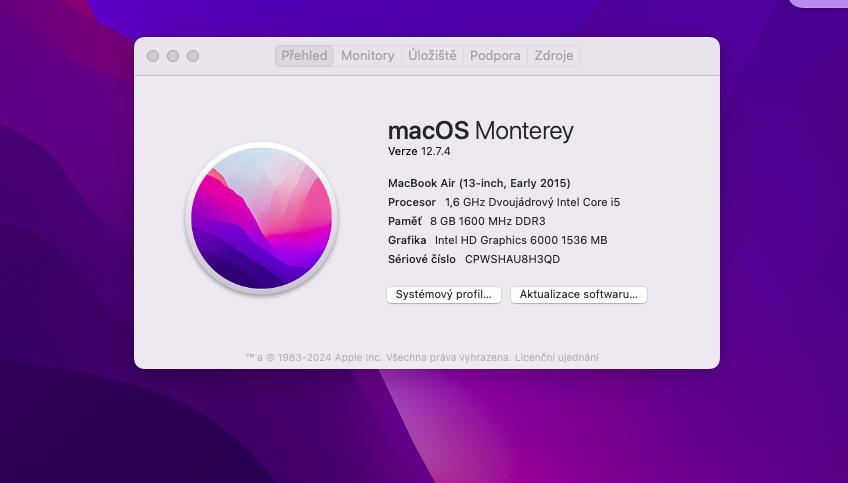This screenshot has width=848, height=483.
Task: Close the About This Mac window
Action: (153, 56)
